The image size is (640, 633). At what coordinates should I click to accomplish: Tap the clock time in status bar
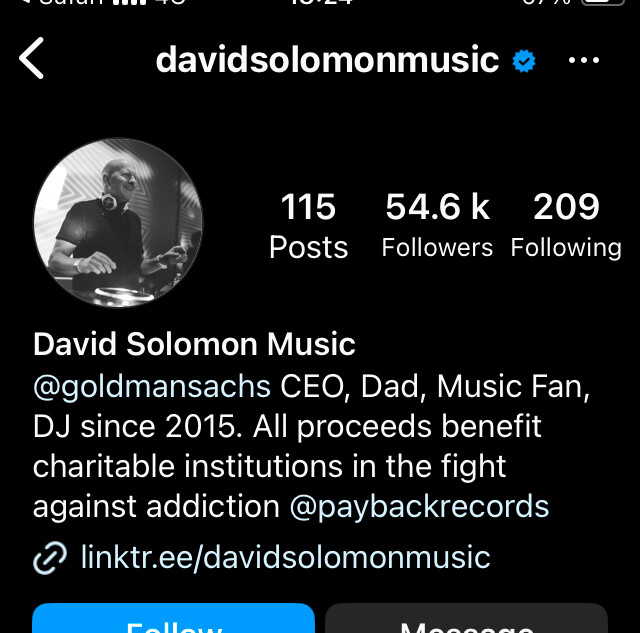[x=321, y=2]
